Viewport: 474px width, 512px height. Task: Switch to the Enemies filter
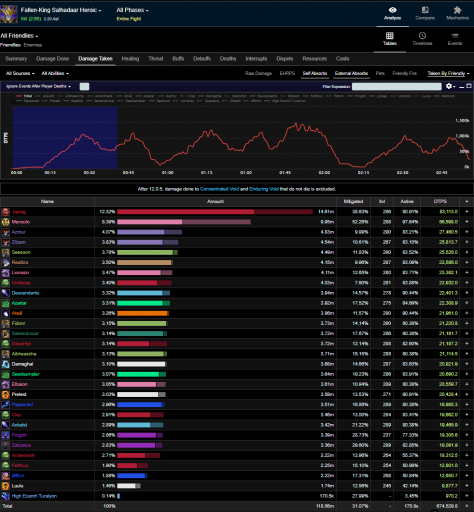[33, 45]
